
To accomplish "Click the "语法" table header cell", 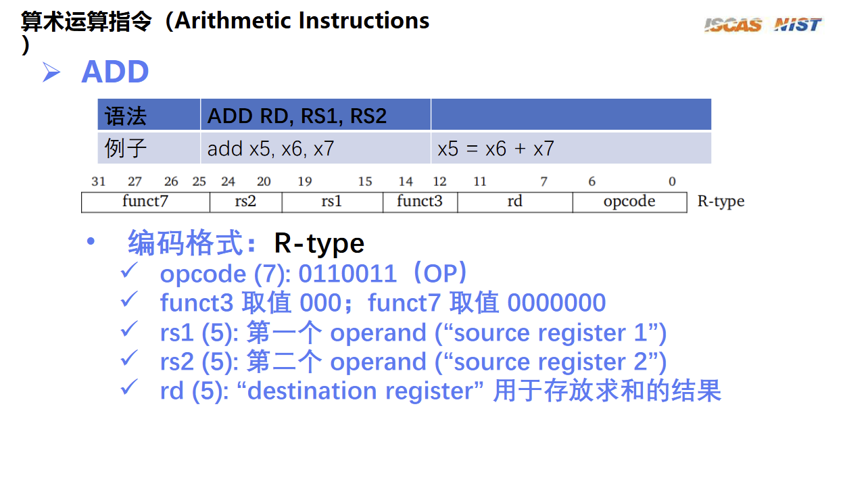I will [149, 115].
